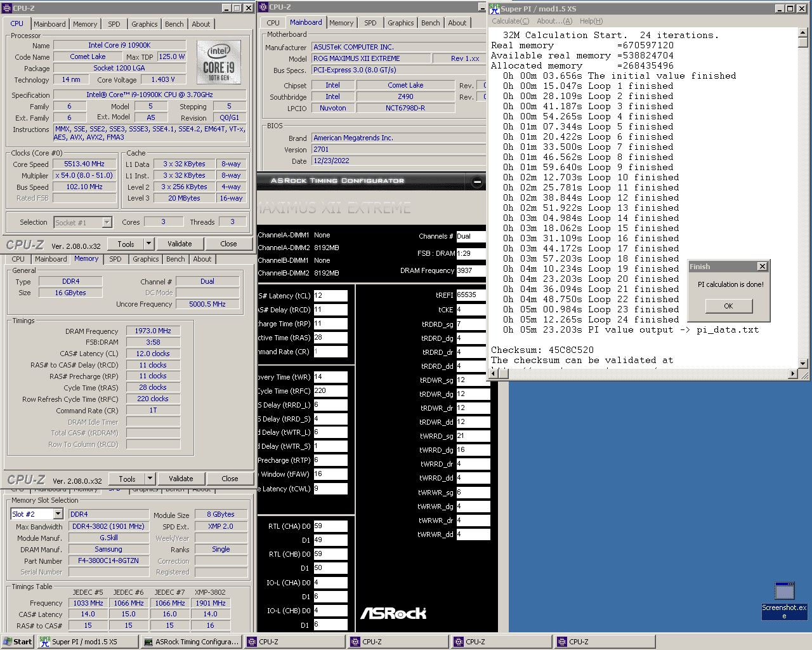Click the tFAW window field showing 16
The width and height of the screenshot is (812, 650).
pyautogui.click(x=331, y=474)
